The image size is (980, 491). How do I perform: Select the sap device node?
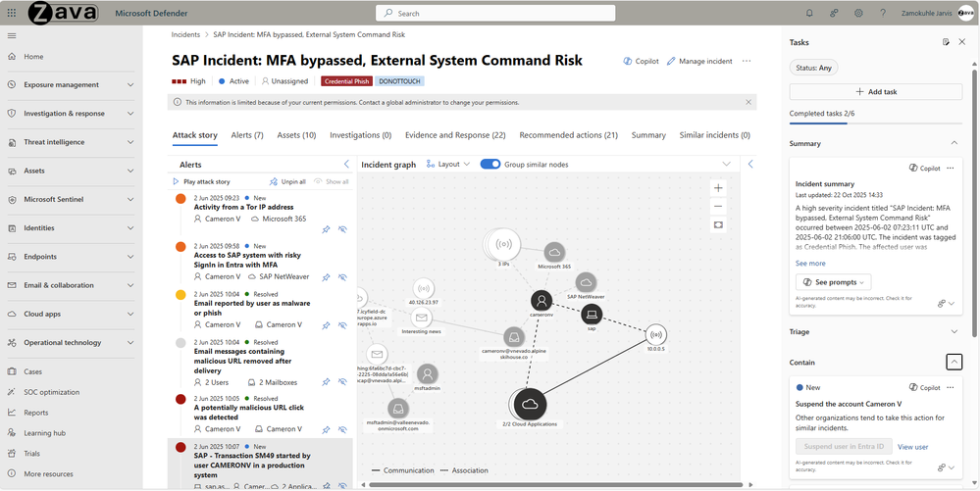tap(592, 315)
